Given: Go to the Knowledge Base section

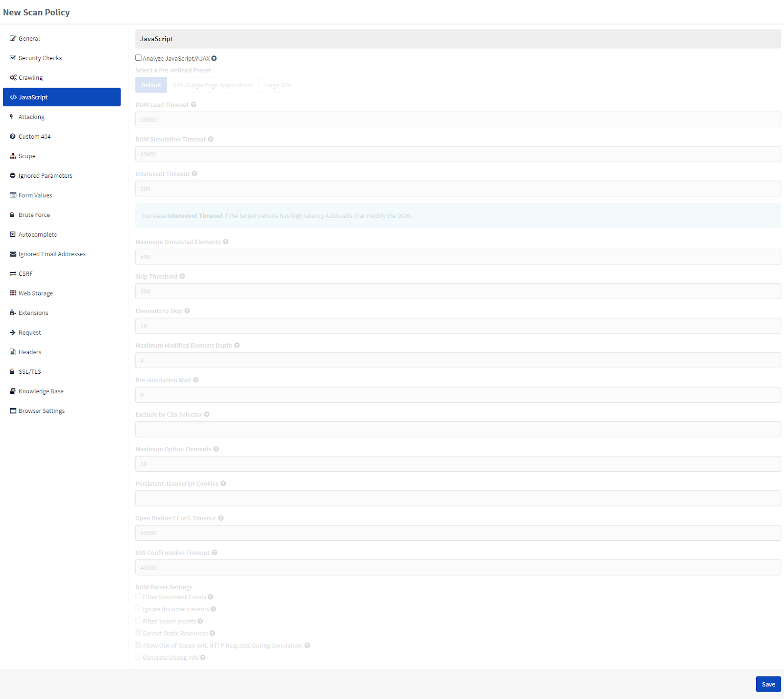Looking at the screenshot, I should point(62,391).
